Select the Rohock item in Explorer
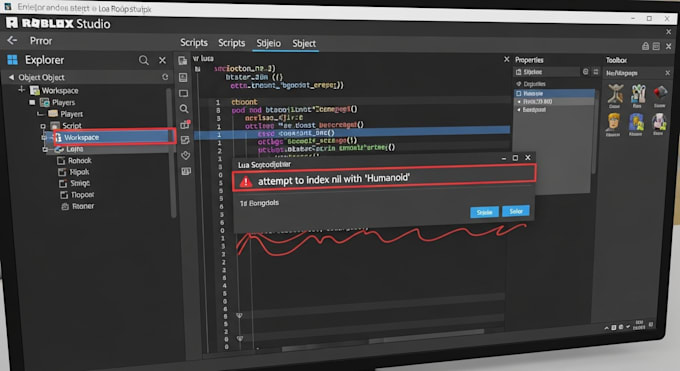The width and height of the screenshot is (680, 371). [x=80, y=161]
